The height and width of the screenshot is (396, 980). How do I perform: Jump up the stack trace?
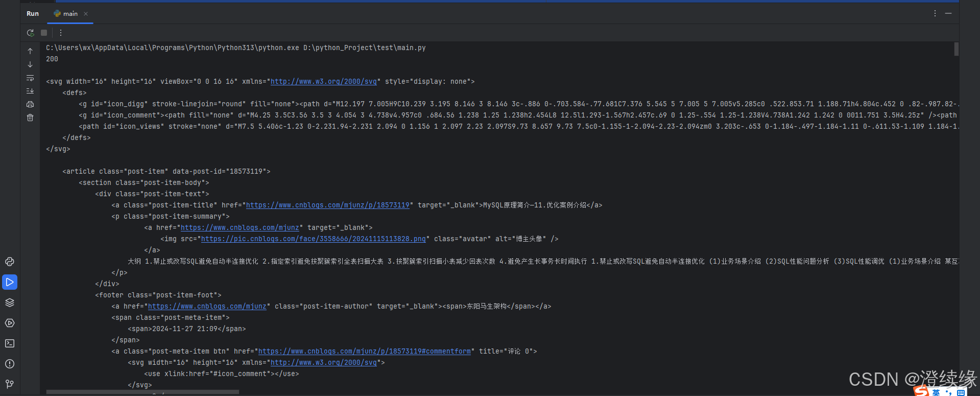point(30,51)
